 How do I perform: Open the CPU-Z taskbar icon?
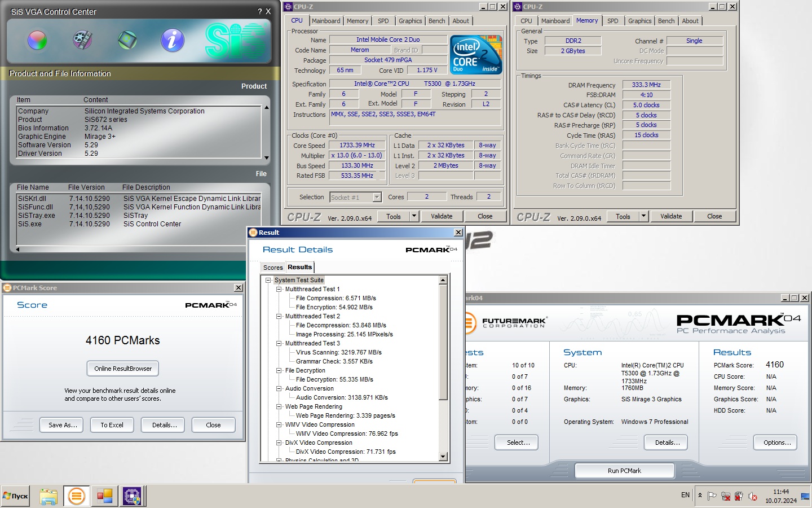click(x=132, y=496)
